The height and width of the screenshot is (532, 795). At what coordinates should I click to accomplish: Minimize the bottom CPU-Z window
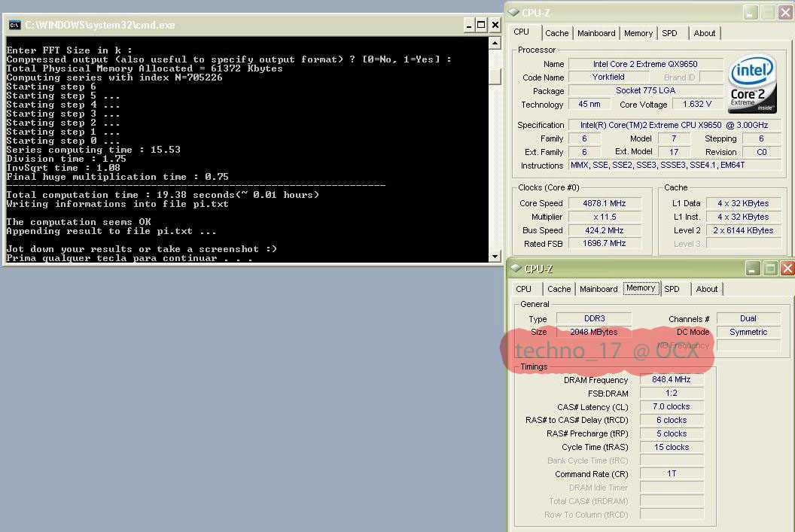point(752,269)
